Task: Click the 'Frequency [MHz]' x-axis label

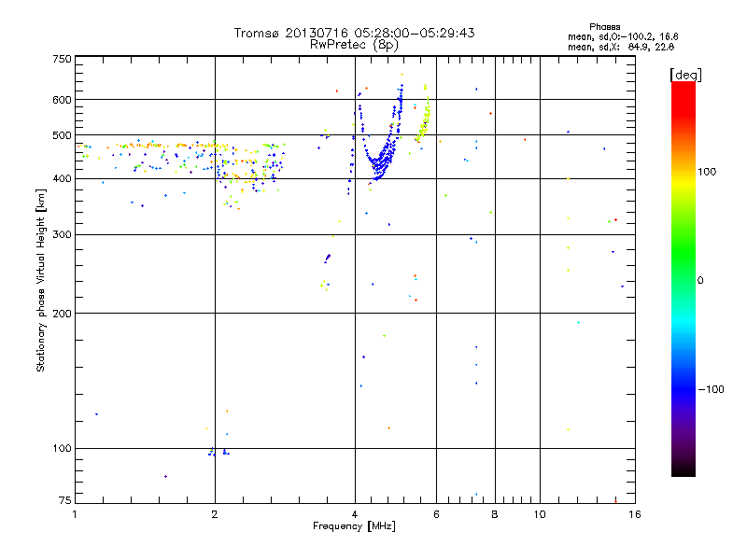Action: click(354, 525)
